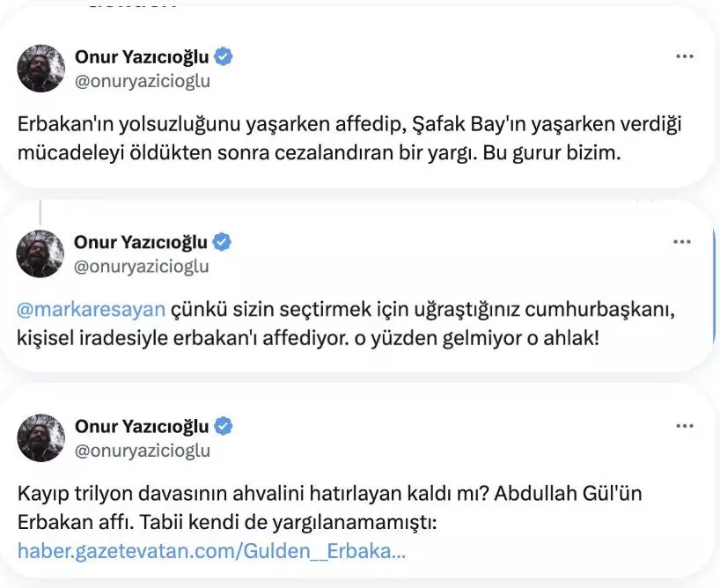Open the Onur Yazıcıoğlu name on the @markaresayan reply

[142, 242]
